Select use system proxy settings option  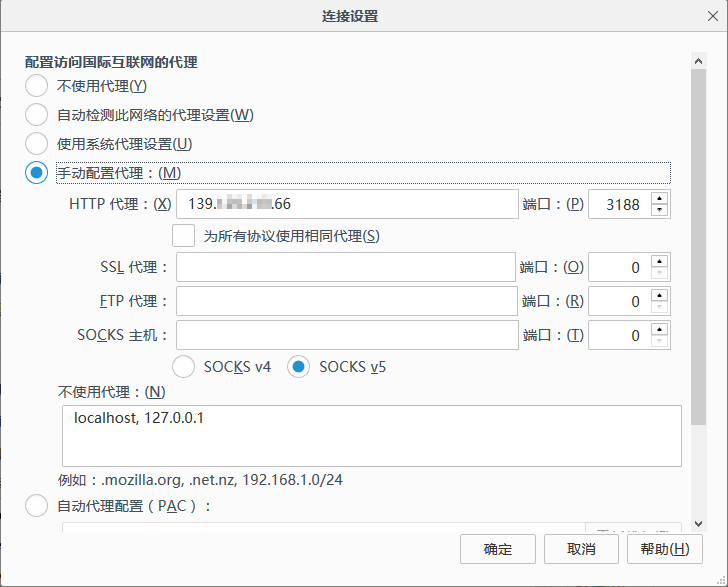pos(36,144)
